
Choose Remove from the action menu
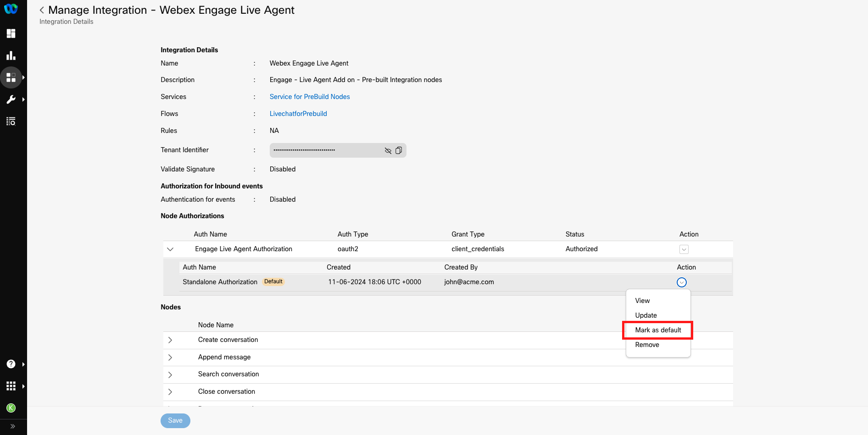click(647, 345)
